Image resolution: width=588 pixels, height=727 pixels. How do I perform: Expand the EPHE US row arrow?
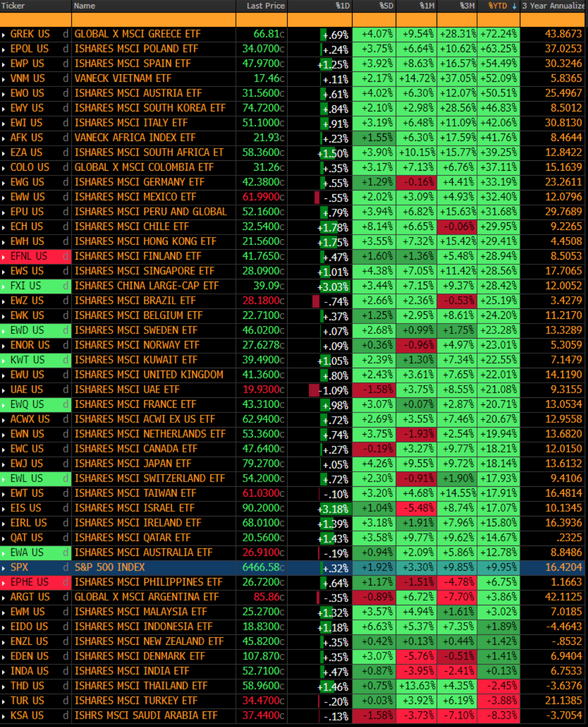4,583
